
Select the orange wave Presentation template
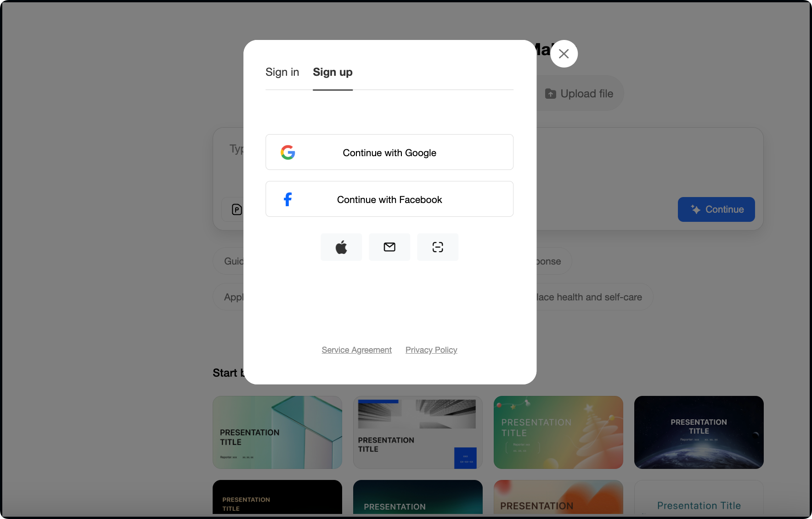click(558, 497)
